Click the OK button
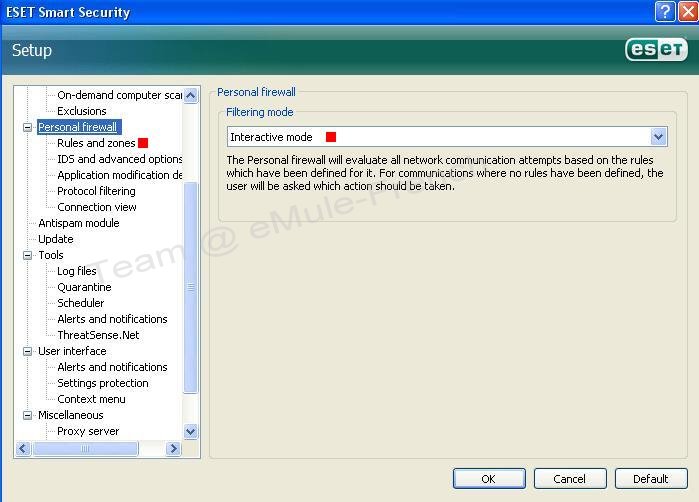This screenshot has width=699, height=502. (489, 479)
